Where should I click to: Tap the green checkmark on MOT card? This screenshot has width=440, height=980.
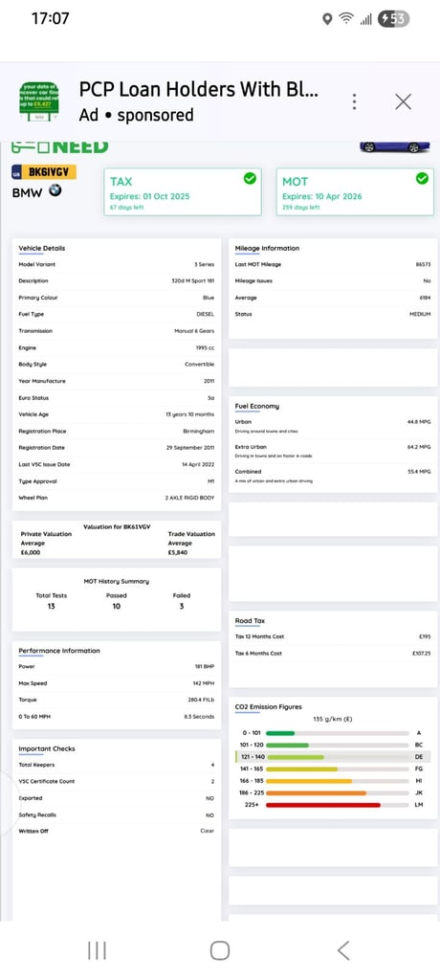point(423,179)
